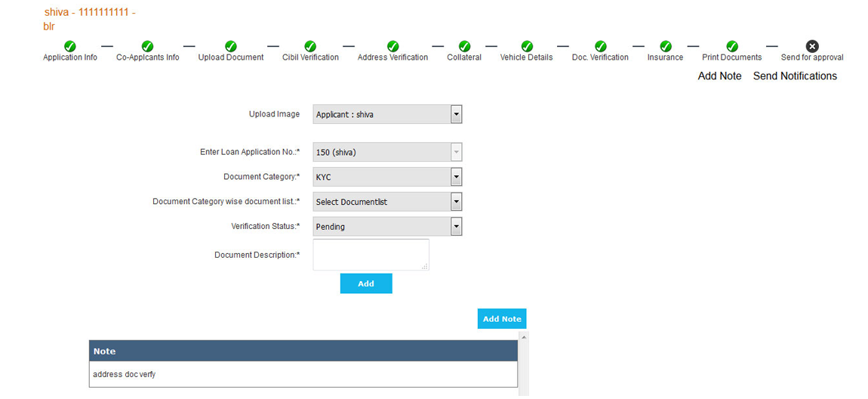The image size is (868, 399).
Task: Click the Collateral step check icon
Action: [x=464, y=46]
